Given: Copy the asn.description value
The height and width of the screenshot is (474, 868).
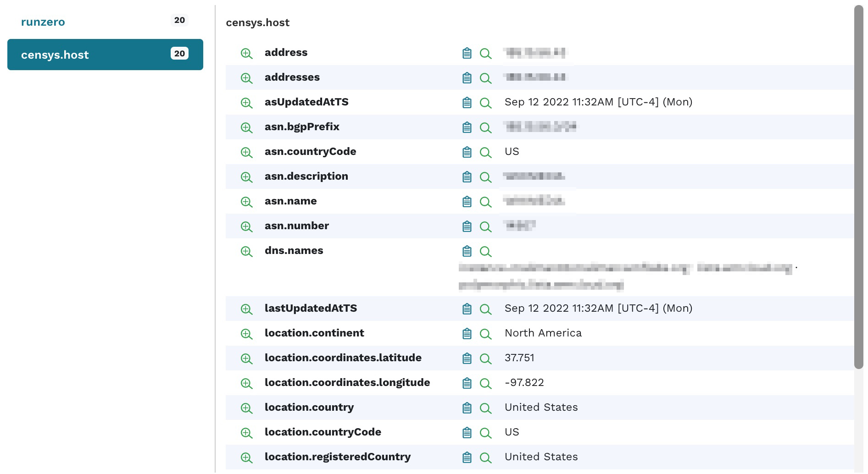Looking at the screenshot, I should click(x=467, y=177).
